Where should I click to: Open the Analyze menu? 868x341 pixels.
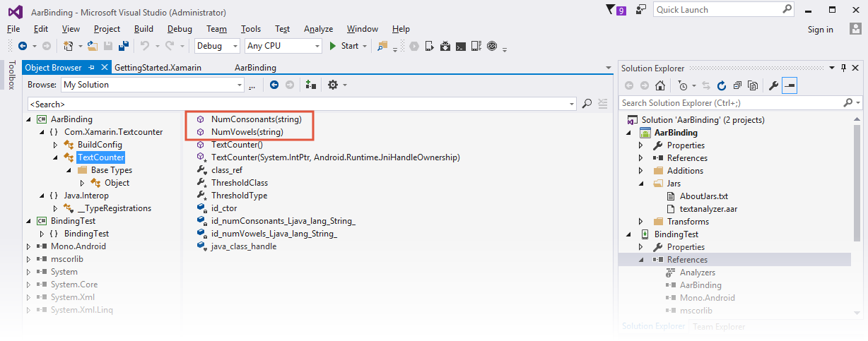318,29
